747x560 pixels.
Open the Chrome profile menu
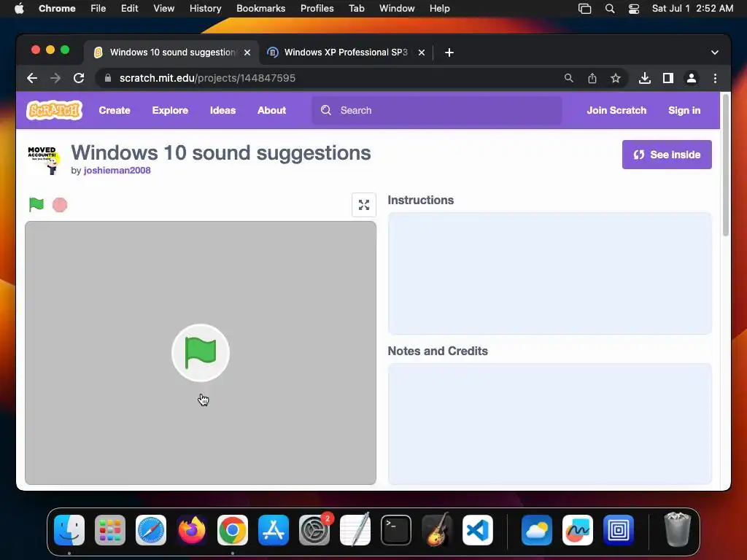point(692,78)
